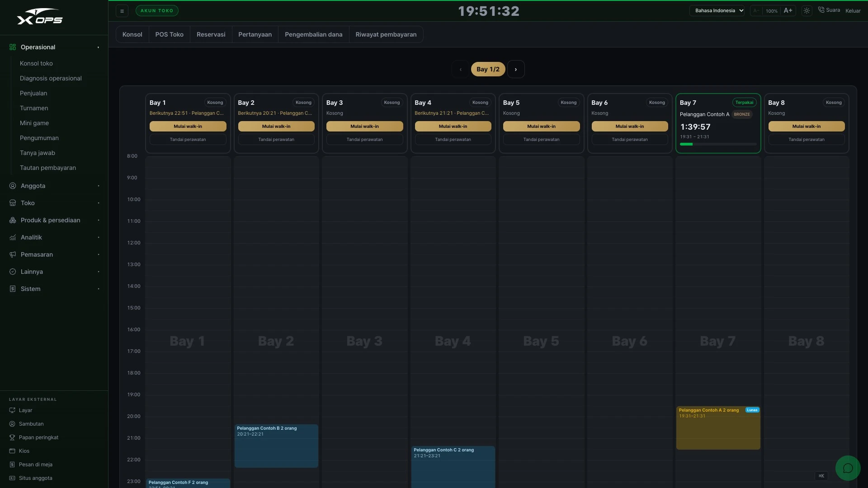
Task: Select Diagnosis operasional in sidebar
Action: click(x=51, y=78)
